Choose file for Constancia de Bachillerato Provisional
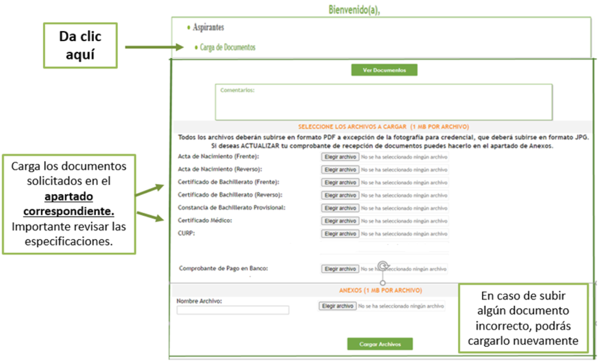Screen dimensions: 599x364 340,208
